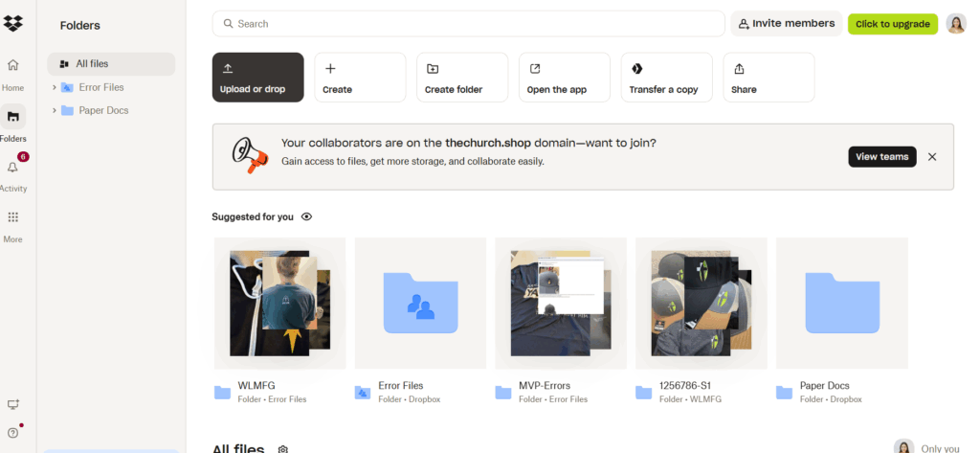Click the Transfer a copy tile
This screenshot has width=980, height=453.
point(666,78)
